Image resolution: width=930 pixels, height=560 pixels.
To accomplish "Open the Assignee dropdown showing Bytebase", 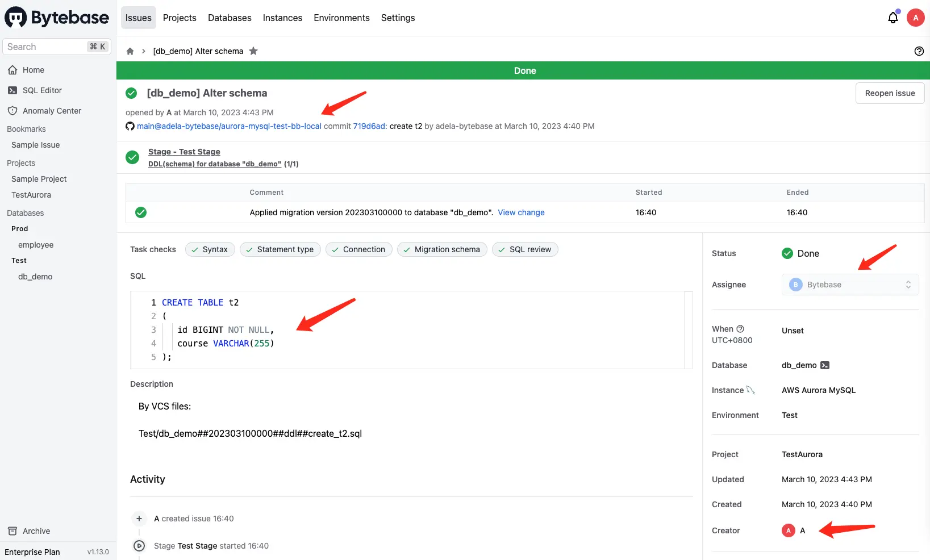I will (850, 285).
